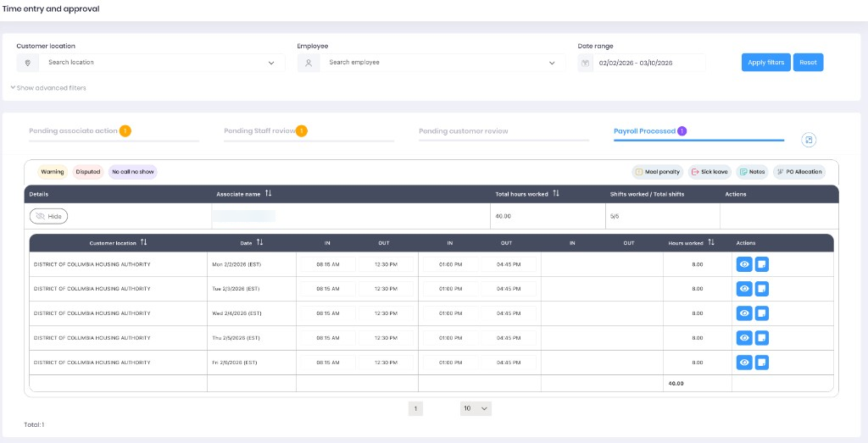This screenshot has width=868, height=443.
Task: View details for Mon 2/2/2026 entry
Action: (x=744, y=264)
